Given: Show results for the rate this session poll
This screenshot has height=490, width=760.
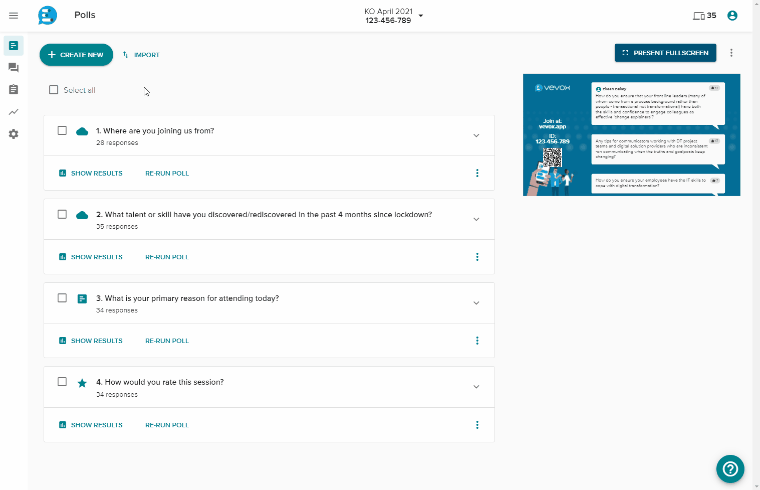Looking at the screenshot, I should (x=91, y=425).
